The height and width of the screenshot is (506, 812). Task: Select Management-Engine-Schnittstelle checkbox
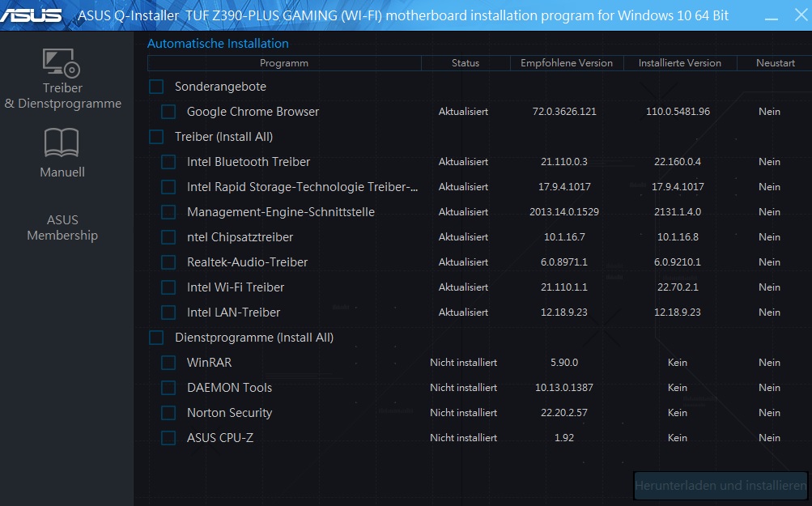click(168, 212)
